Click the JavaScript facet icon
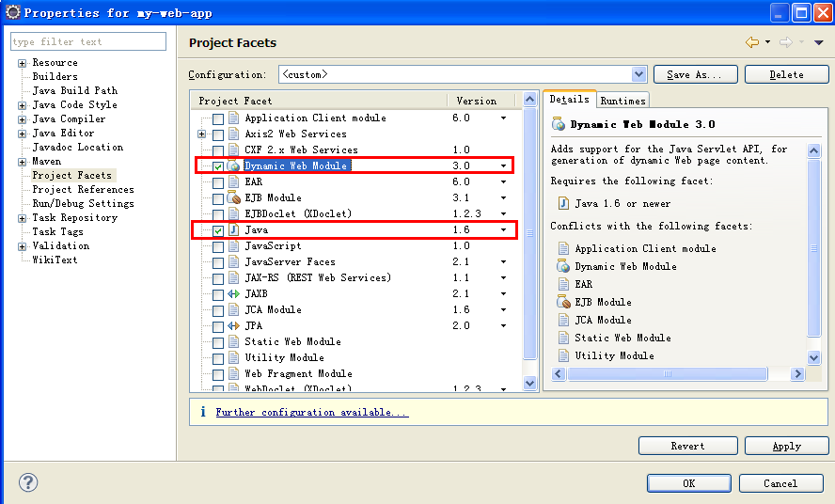 point(234,245)
